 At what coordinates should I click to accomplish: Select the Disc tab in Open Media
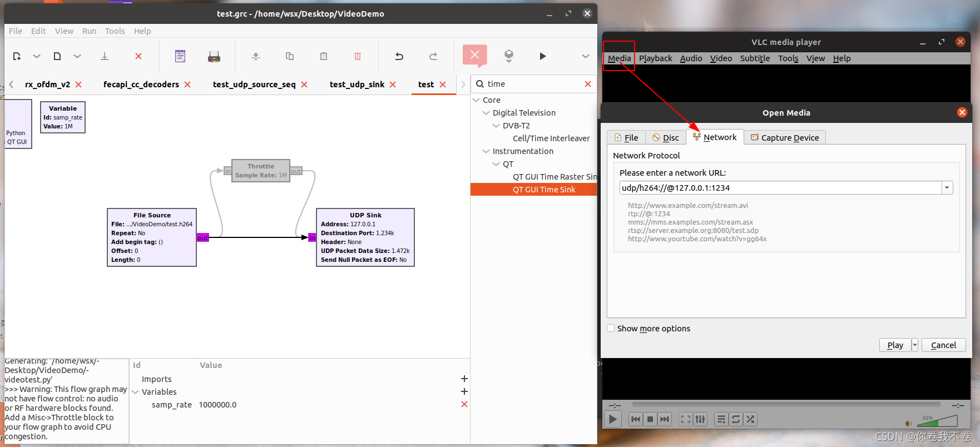click(x=665, y=137)
